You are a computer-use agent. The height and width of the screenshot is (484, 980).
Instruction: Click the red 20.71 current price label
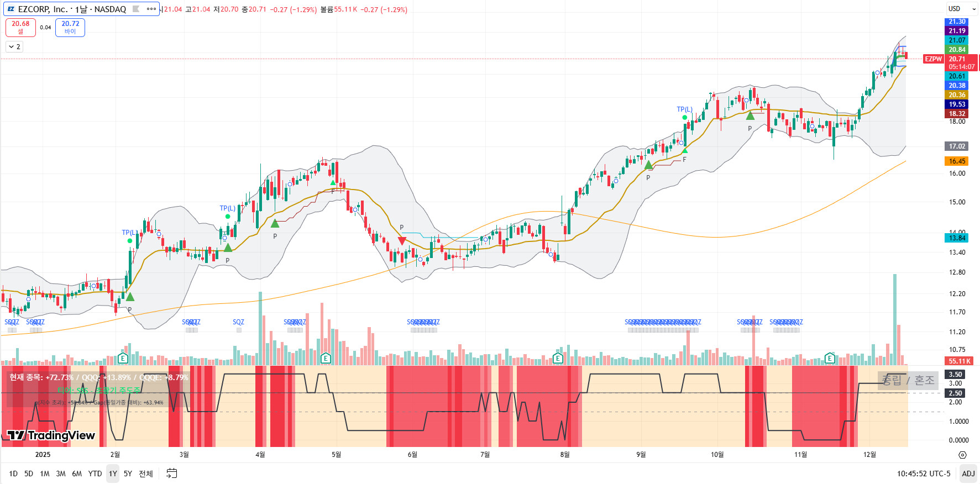[961, 63]
